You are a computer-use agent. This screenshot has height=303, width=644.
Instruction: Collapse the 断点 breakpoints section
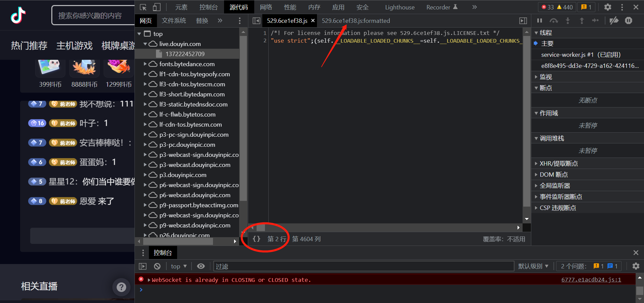pos(536,88)
